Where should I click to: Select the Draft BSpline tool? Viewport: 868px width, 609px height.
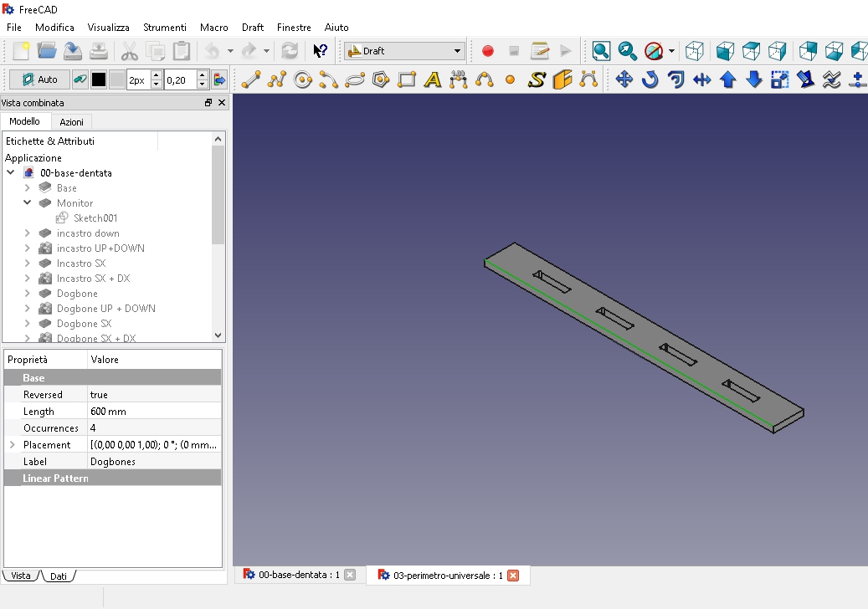pyautogui.click(x=485, y=79)
